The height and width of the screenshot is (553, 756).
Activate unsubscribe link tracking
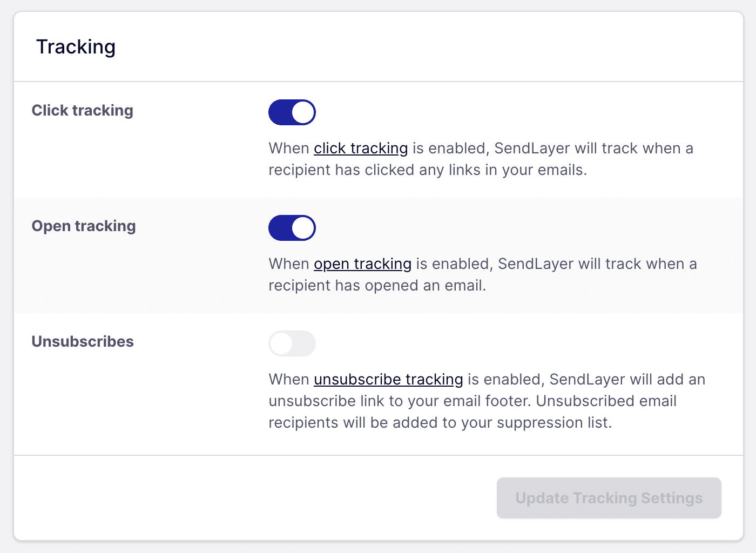[x=292, y=343]
